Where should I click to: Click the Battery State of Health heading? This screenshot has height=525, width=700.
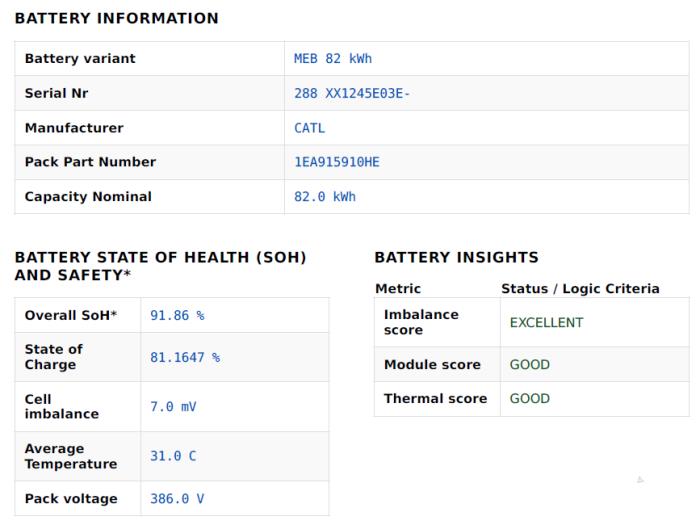[161, 266]
